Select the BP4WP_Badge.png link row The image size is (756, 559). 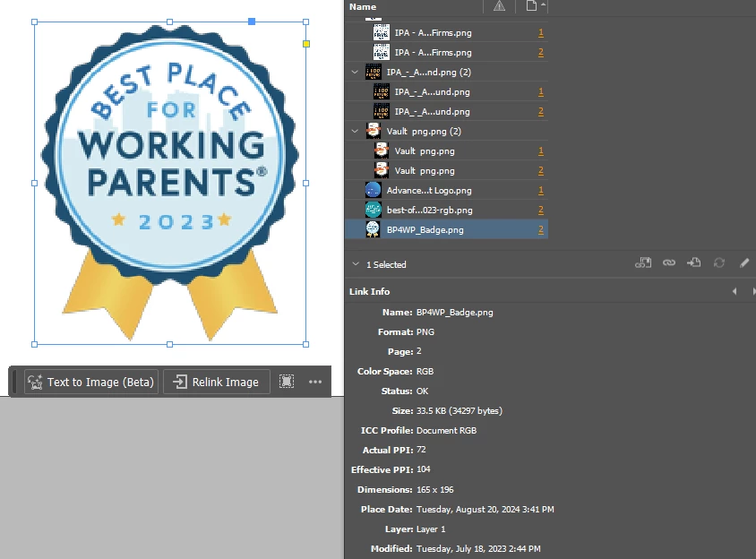[446, 229]
